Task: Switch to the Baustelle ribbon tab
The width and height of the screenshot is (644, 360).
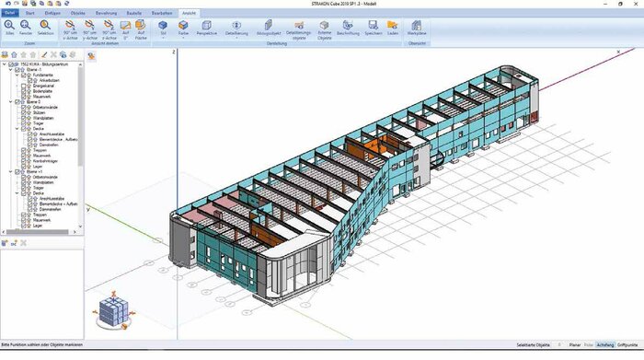Action: pyautogui.click(x=134, y=13)
